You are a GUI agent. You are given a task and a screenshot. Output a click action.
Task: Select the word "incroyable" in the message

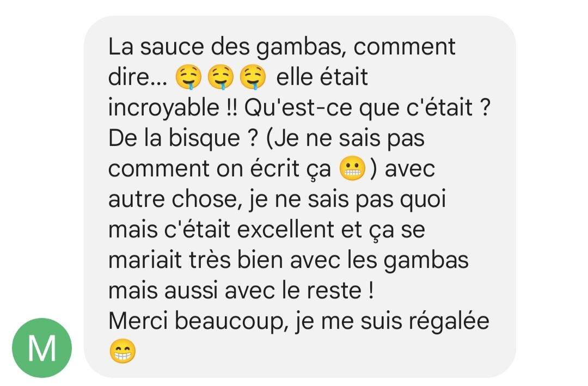coord(164,108)
